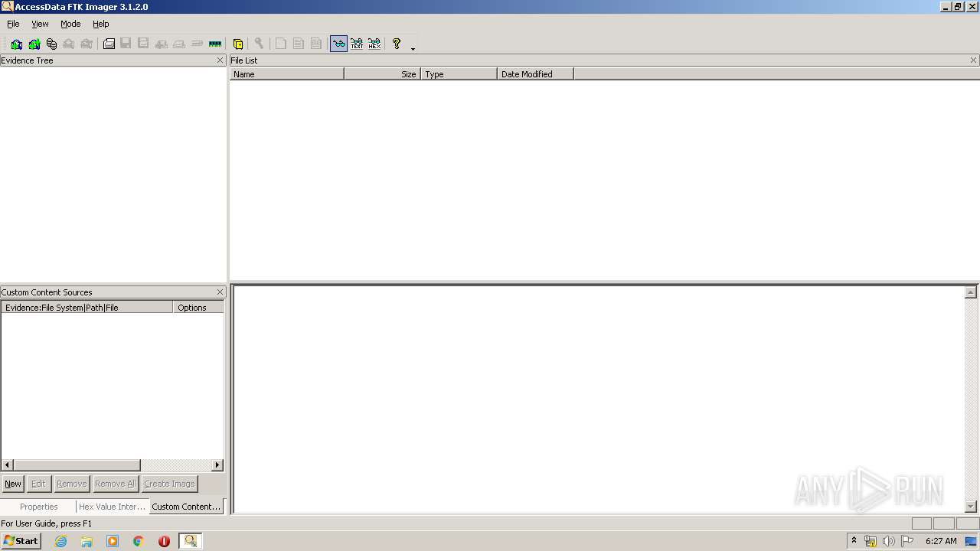The width and height of the screenshot is (980, 551).
Task: Click the Add Evidence Item toolbar icon
Action: pos(16,44)
